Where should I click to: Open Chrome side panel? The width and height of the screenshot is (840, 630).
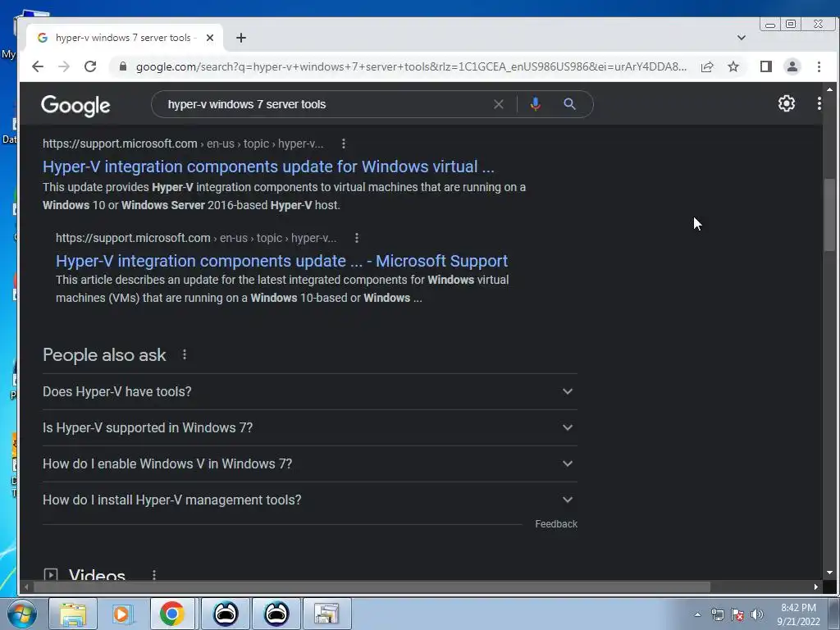pyautogui.click(x=766, y=66)
